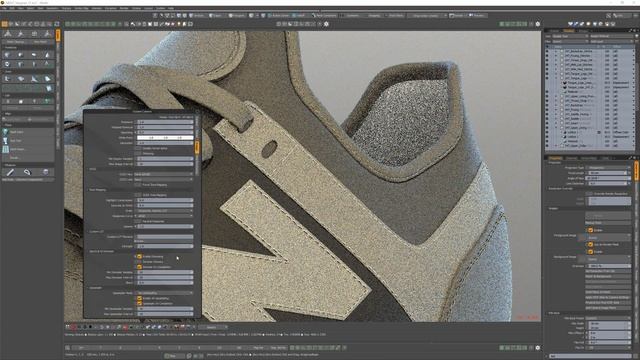Click the first Displacement entry in shader tree
The image size is (640, 360).
[x=620, y=82]
